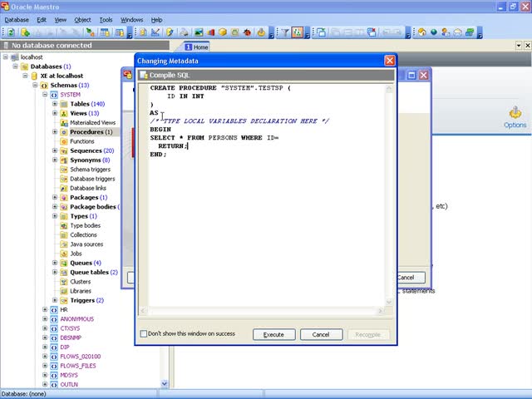Click the Execute button

click(x=273, y=334)
